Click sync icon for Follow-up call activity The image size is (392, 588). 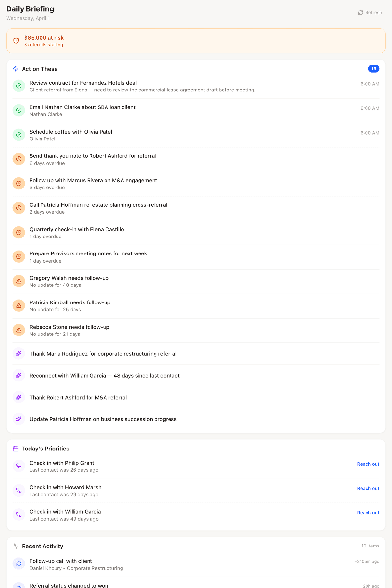[x=19, y=564]
